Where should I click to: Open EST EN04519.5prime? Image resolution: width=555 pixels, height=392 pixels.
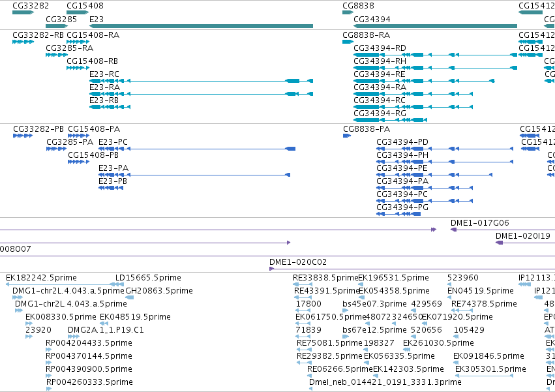(481, 291)
